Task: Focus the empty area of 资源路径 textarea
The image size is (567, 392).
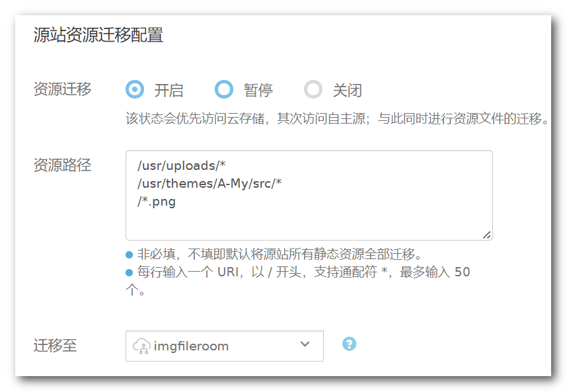Action: tap(330, 221)
